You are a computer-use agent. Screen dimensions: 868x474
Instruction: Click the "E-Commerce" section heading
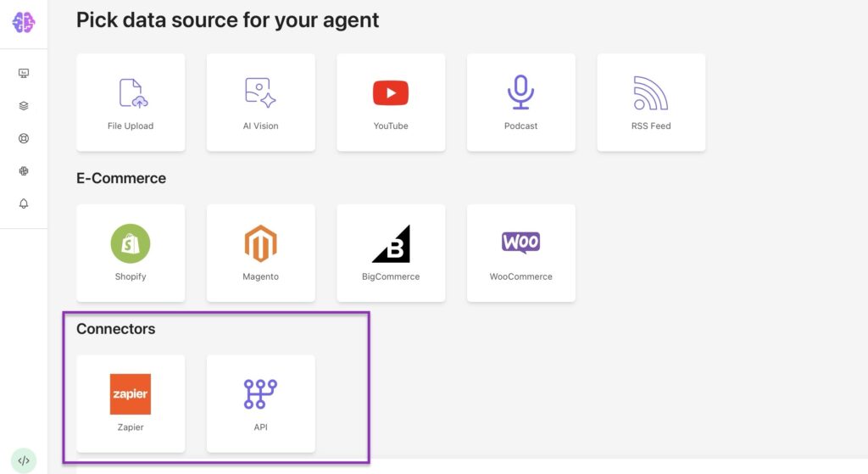point(121,178)
